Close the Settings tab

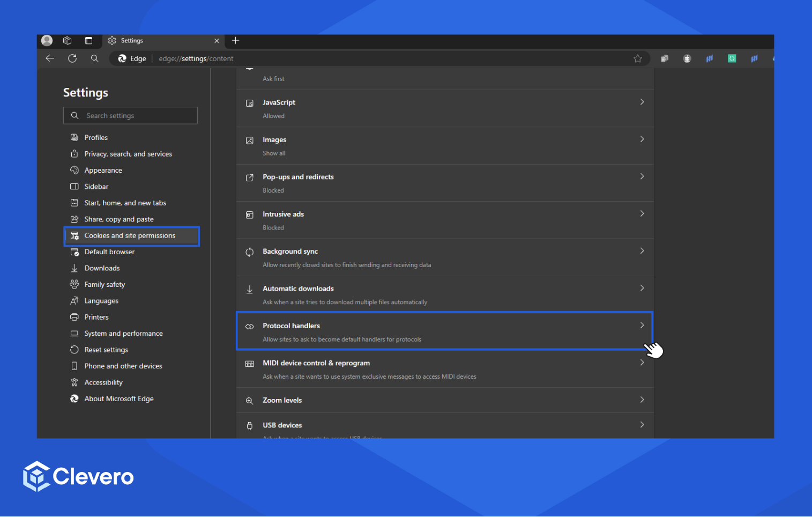click(217, 41)
